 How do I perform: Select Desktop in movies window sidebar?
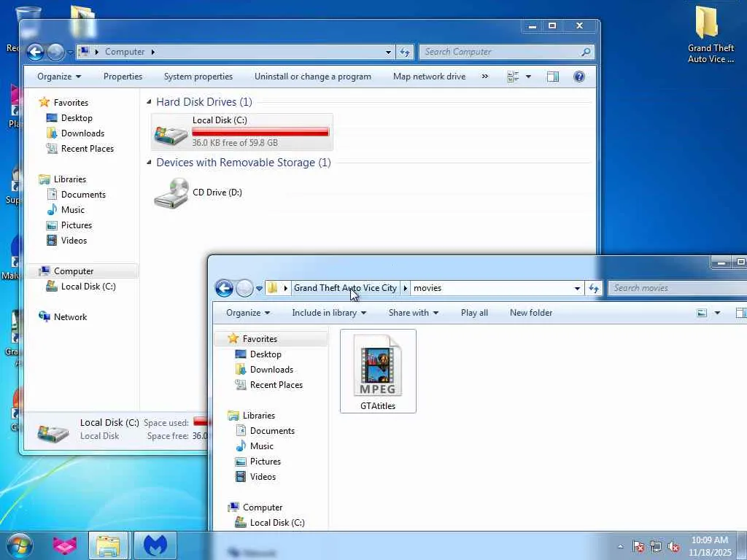click(266, 354)
